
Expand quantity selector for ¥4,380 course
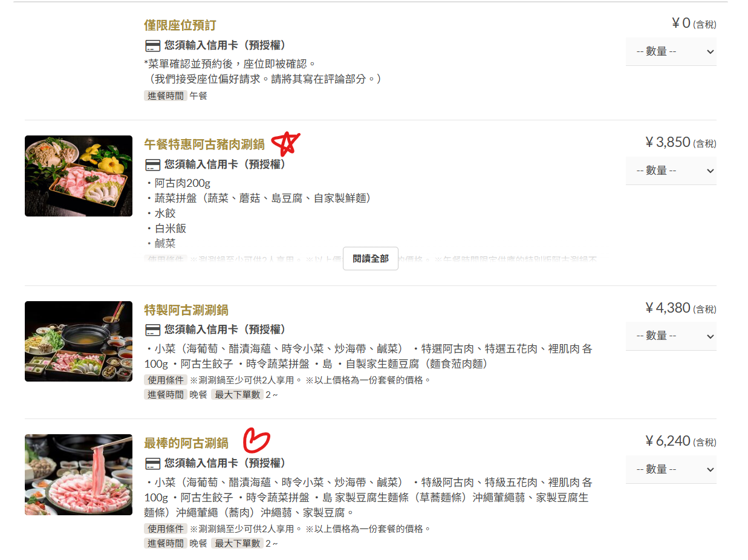click(x=671, y=336)
